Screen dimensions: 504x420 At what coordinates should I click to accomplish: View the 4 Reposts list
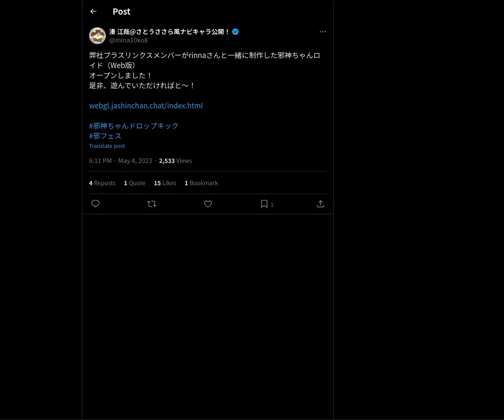(x=102, y=183)
